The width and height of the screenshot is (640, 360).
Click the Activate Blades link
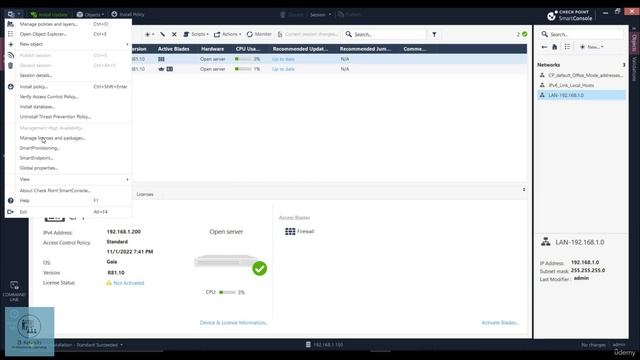pos(500,322)
